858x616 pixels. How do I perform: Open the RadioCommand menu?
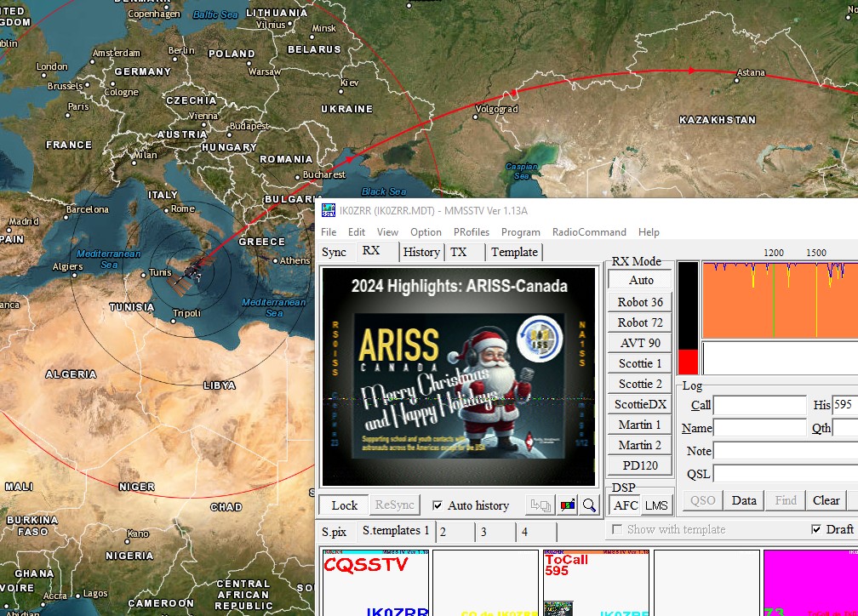click(589, 232)
